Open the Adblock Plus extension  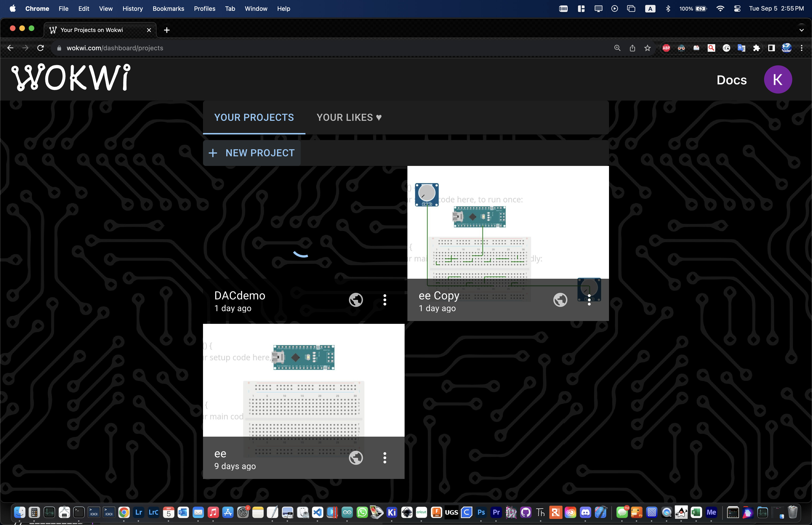(x=666, y=48)
